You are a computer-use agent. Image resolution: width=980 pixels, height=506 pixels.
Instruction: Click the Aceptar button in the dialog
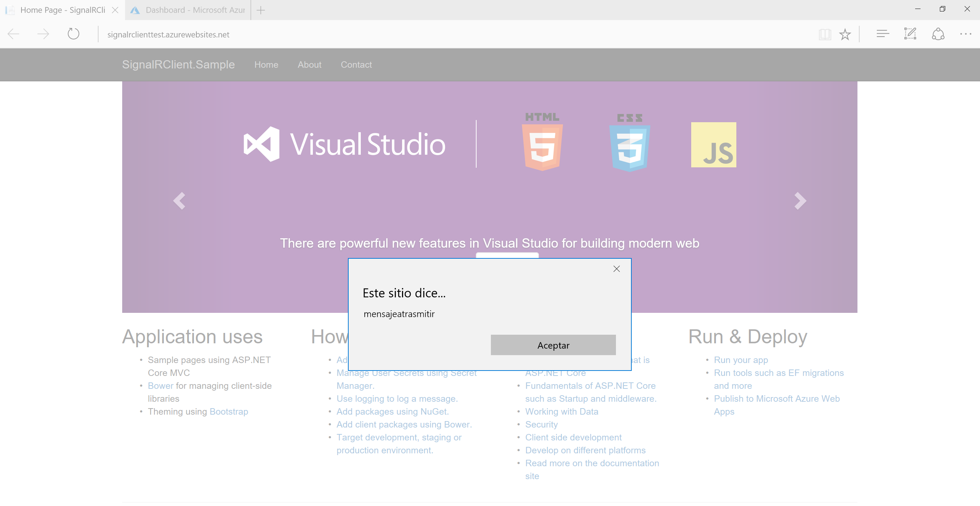tap(553, 345)
